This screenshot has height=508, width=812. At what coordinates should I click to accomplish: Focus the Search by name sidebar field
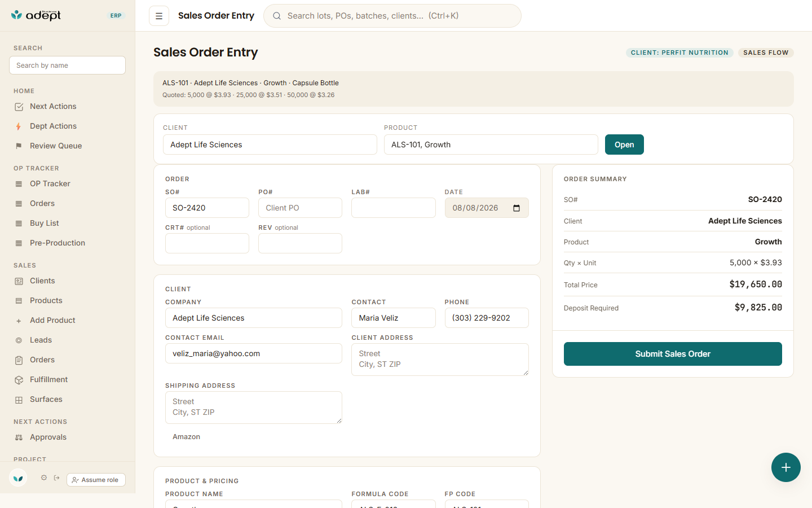pos(67,65)
